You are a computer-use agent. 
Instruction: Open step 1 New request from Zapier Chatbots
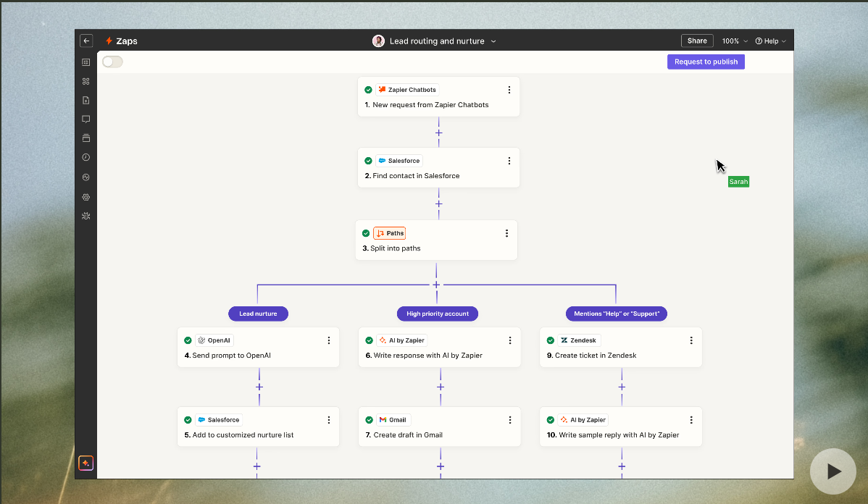coord(439,97)
